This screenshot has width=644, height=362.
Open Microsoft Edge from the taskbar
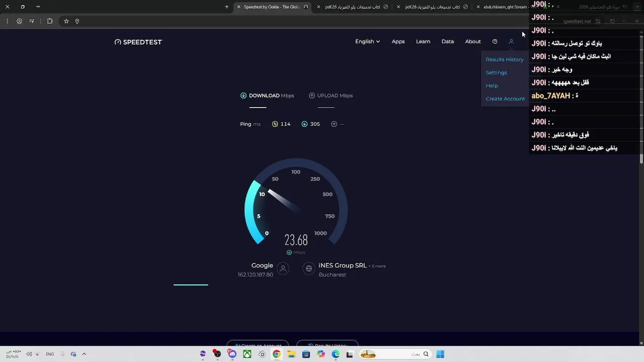coord(336,354)
